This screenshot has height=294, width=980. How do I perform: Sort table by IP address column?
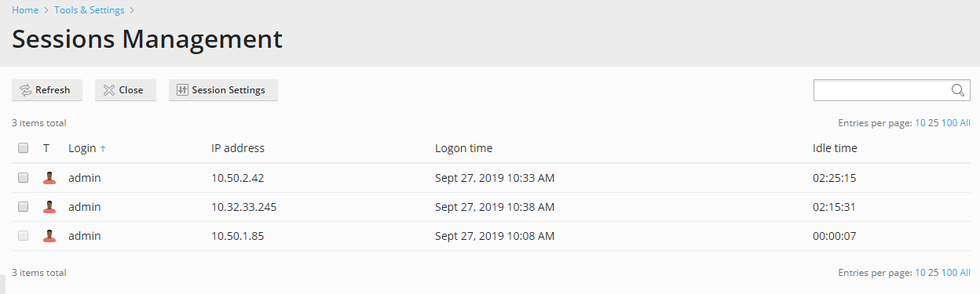238,148
